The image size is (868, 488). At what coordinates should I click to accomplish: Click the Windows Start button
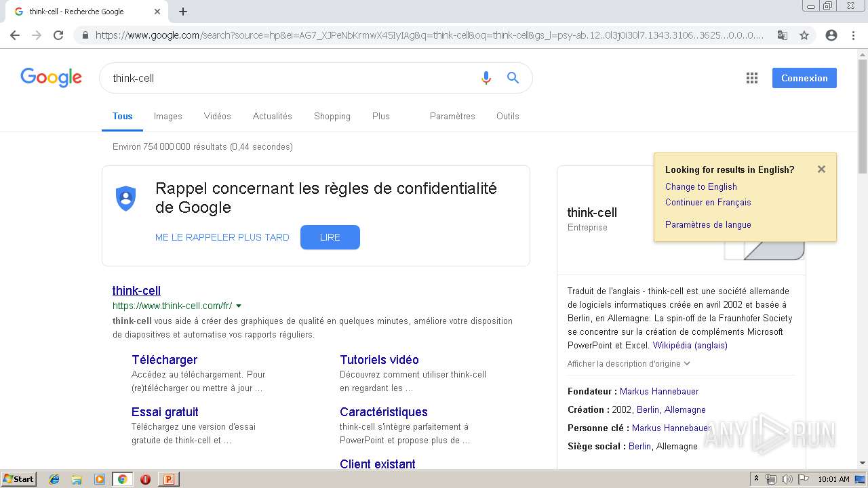[x=19, y=479]
